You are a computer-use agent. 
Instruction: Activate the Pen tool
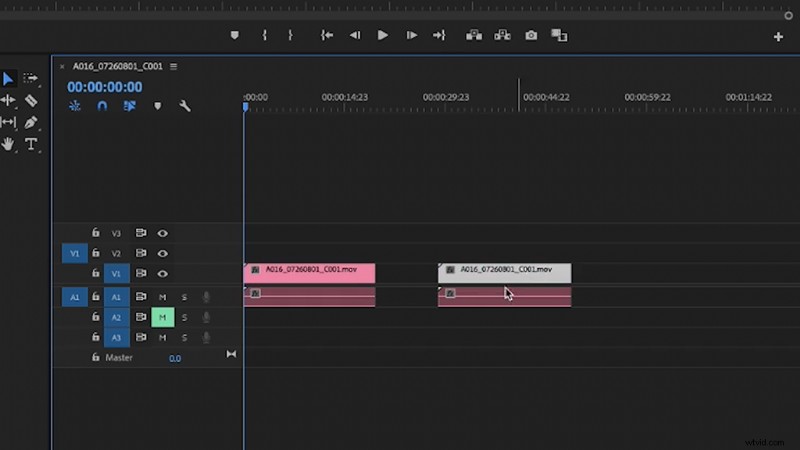[x=31, y=122]
